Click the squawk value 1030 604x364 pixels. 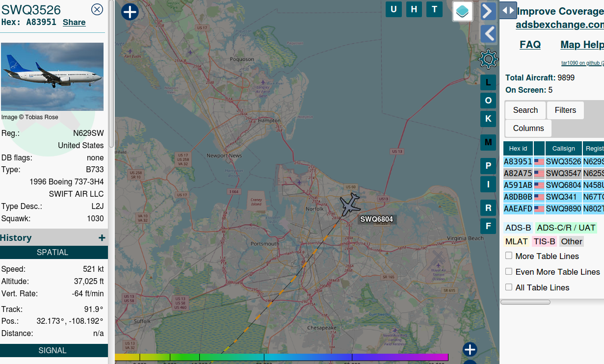[x=96, y=219]
